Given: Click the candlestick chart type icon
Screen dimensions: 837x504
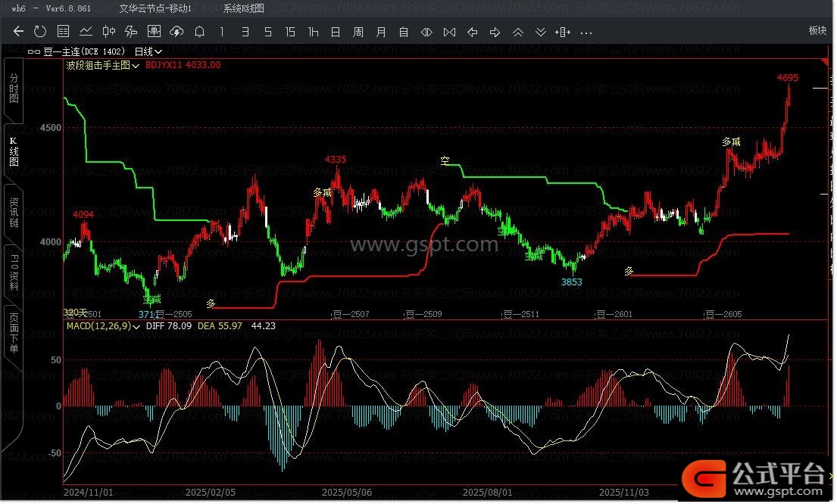Looking at the screenshot, I should (x=108, y=32).
